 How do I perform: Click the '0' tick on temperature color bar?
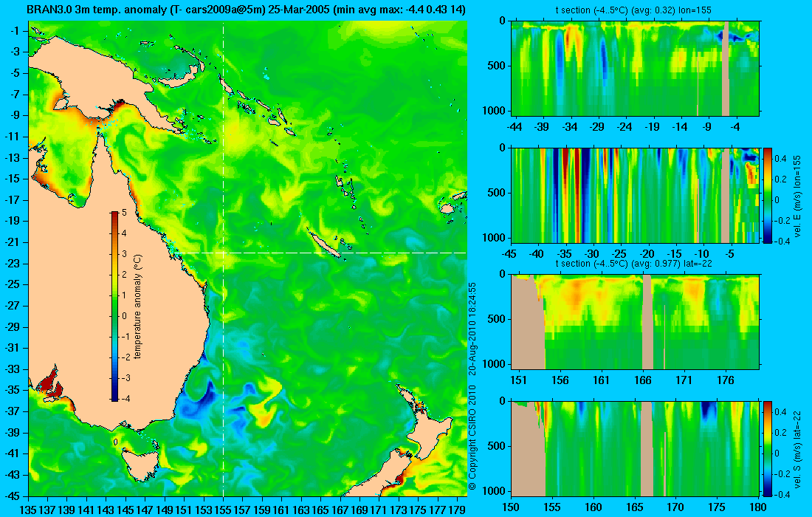pos(124,316)
